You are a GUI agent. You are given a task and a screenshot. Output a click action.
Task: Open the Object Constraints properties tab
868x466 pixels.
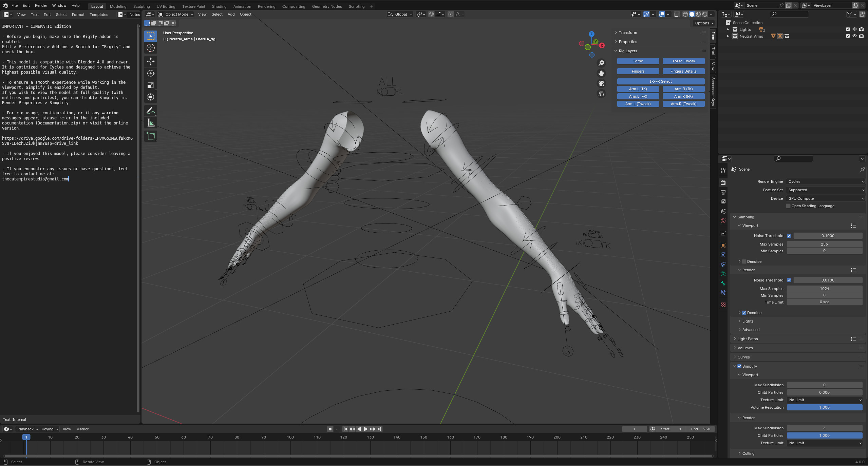point(723,264)
